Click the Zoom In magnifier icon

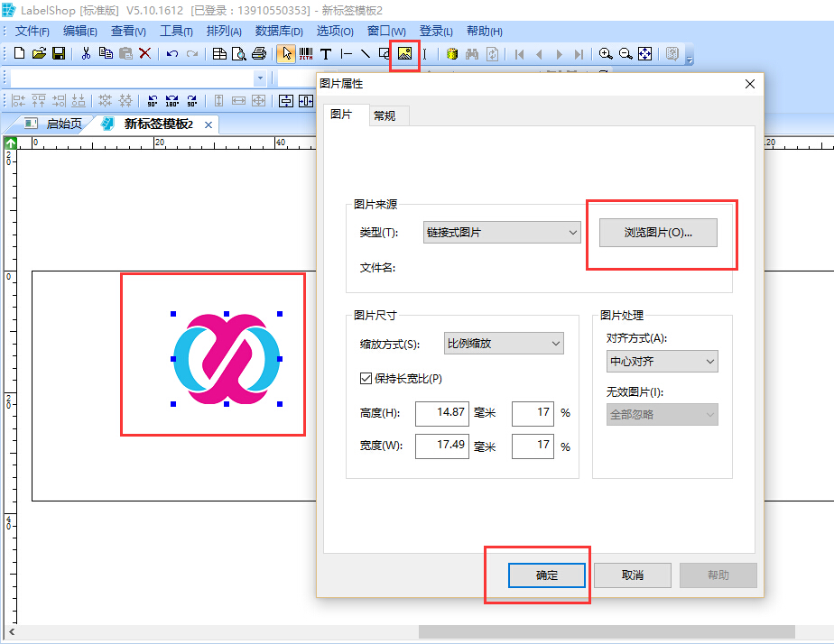coord(606,54)
